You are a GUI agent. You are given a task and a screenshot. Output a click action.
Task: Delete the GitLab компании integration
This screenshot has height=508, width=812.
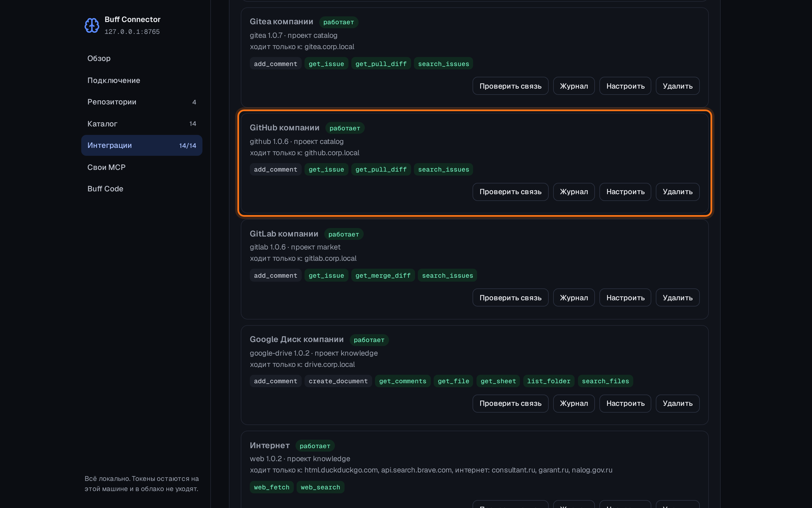coord(678,298)
